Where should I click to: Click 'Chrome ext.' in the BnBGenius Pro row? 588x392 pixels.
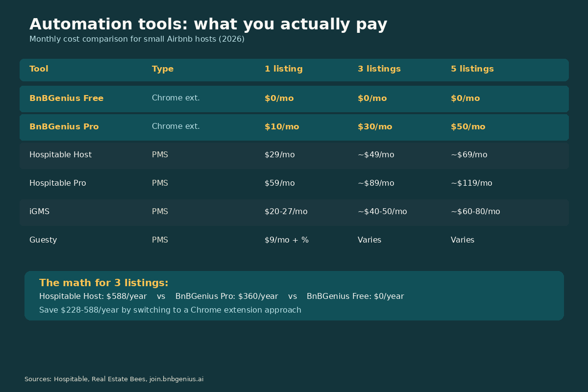pyautogui.click(x=176, y=126)
